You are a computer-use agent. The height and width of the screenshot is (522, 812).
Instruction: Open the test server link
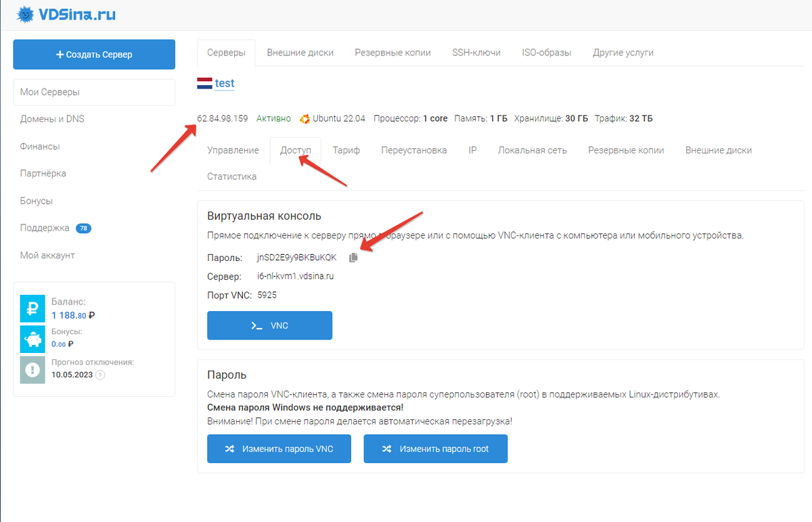point(224,82)
